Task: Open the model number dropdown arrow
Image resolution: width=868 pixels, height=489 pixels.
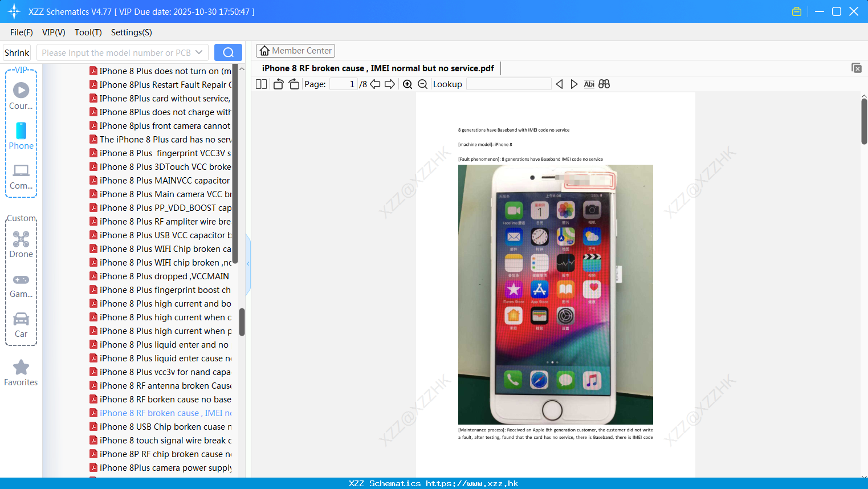Action: (199, 52)
